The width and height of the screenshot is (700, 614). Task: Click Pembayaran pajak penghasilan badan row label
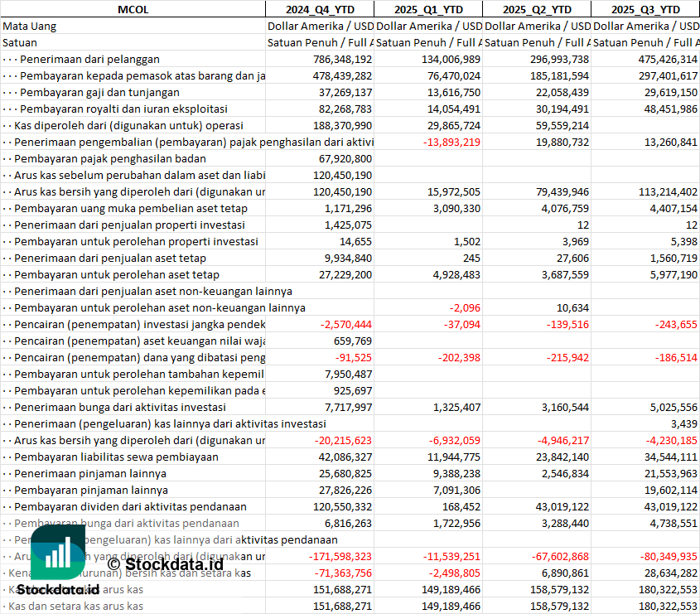point(110,158)
